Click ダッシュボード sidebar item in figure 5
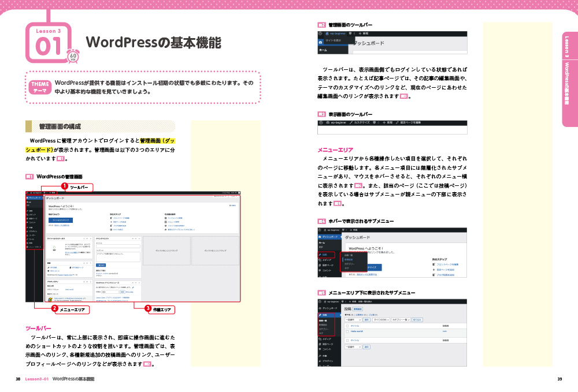Image resolution: width=578 pixels, height=392 pixels. pyautogui.click(x=329, y=308)
